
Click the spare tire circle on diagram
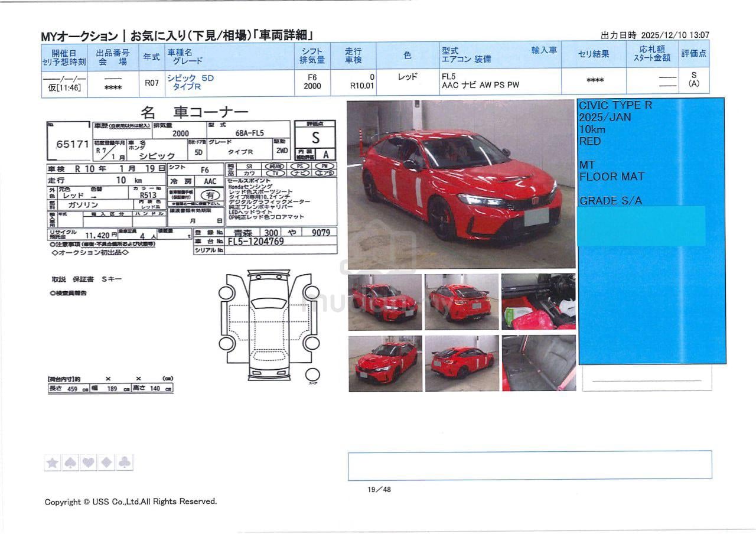pyautogui.click(x=312, y=375)
